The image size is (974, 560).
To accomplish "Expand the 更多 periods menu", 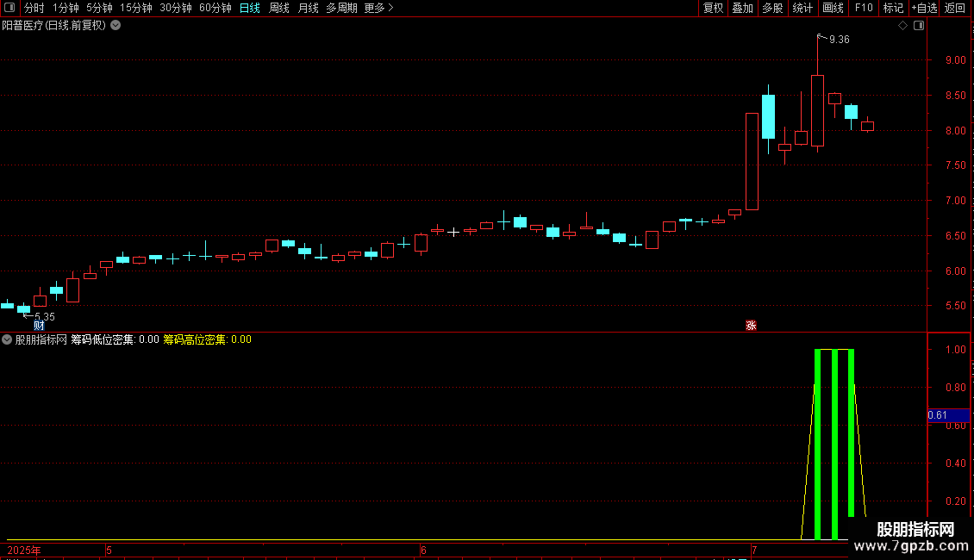I will coord(378,8).
